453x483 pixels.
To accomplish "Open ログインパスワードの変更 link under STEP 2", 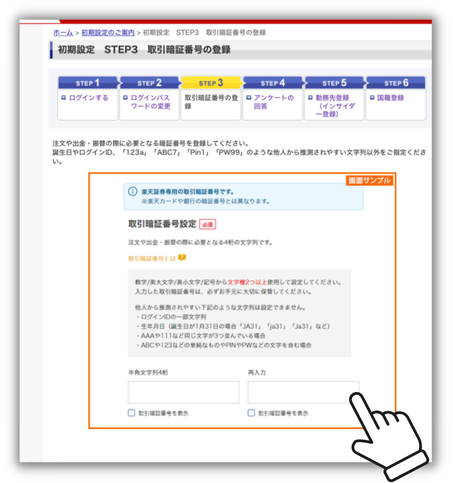I will (x=150, y=102).
